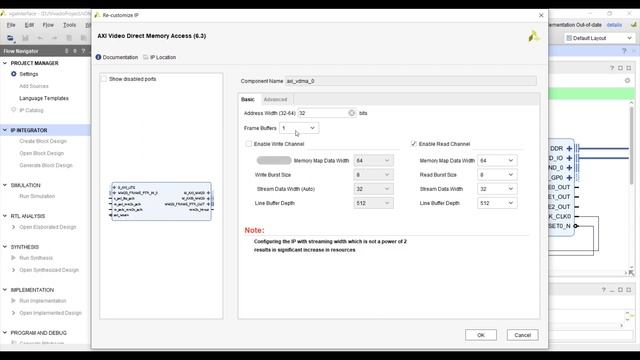This screenshot has width=640, height=360.
Task: Open the IP Location link
Action: (x=163, y=57)
